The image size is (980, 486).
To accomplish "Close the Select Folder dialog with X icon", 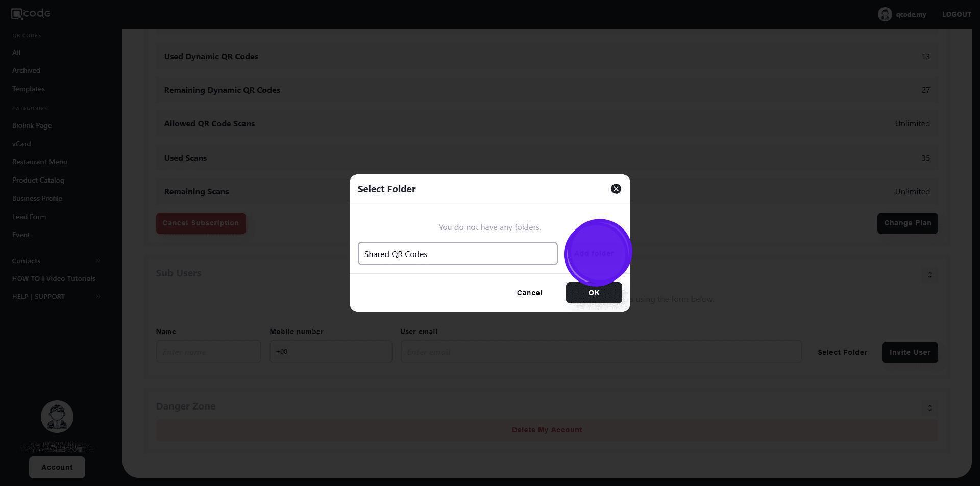I will [616, 189].
